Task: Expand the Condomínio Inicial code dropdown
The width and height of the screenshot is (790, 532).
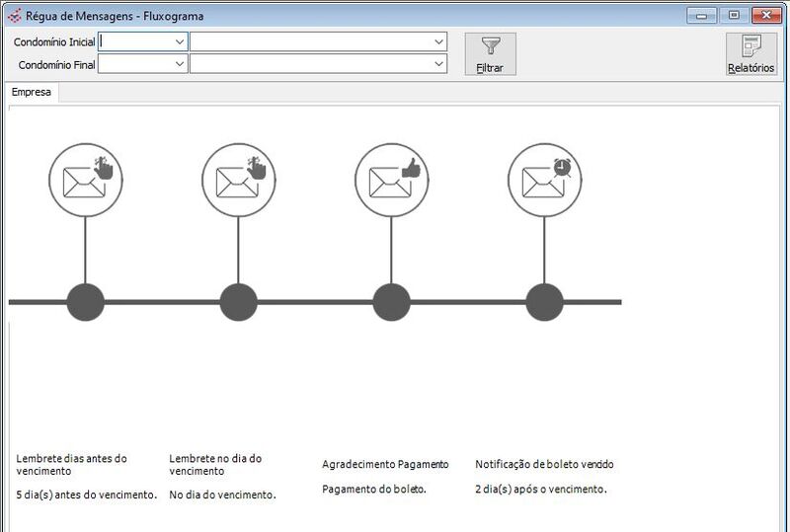Action: pyautogui.click(x=179, y=42)
